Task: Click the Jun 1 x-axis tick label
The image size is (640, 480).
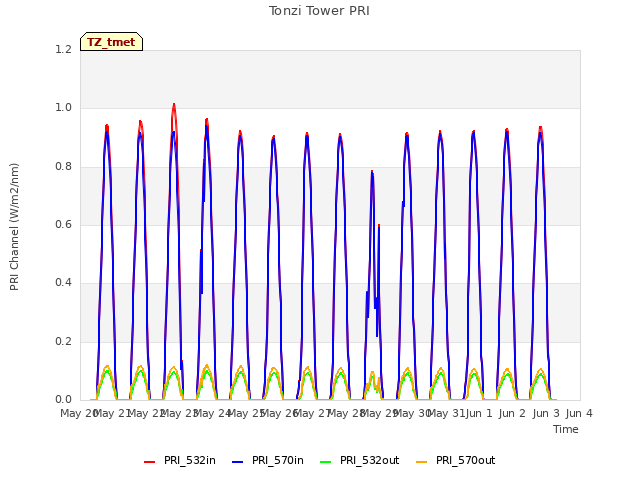Action: pyautogui.click(x=479, y=413)
